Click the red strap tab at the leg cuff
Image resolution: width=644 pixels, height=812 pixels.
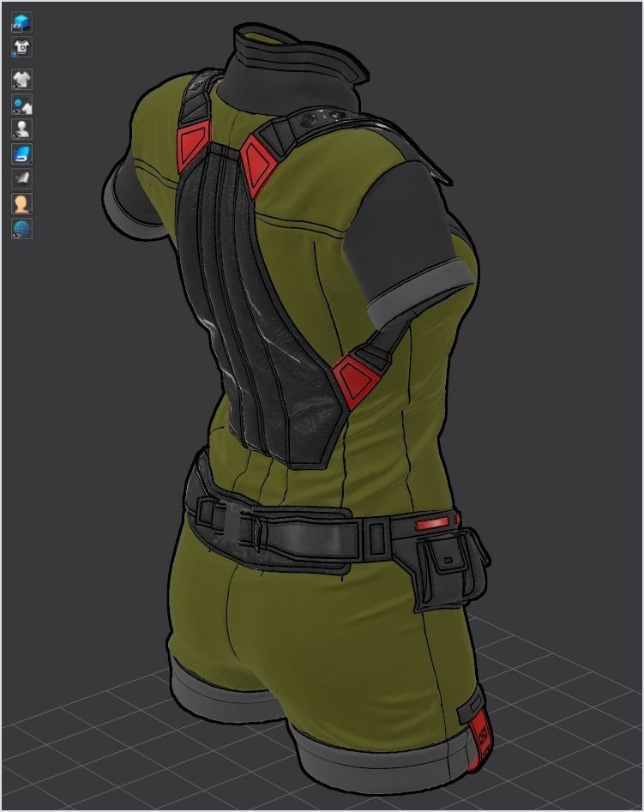coord(481,742)
